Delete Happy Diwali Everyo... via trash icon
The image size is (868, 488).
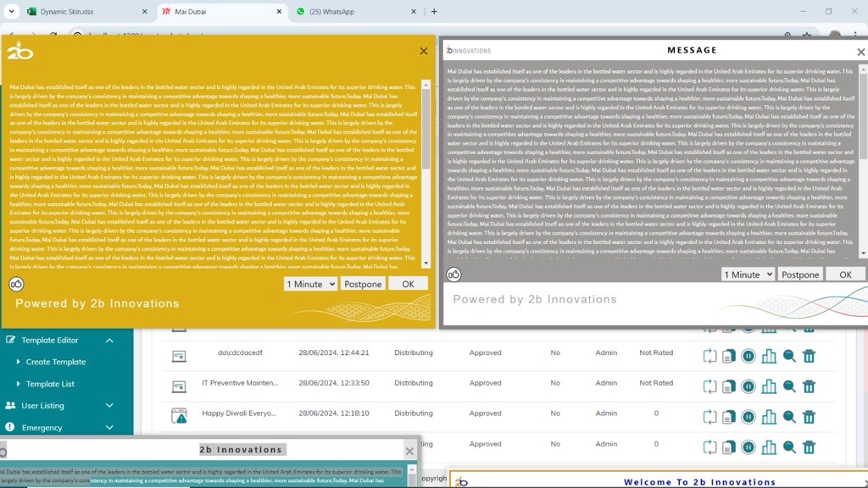809,417
